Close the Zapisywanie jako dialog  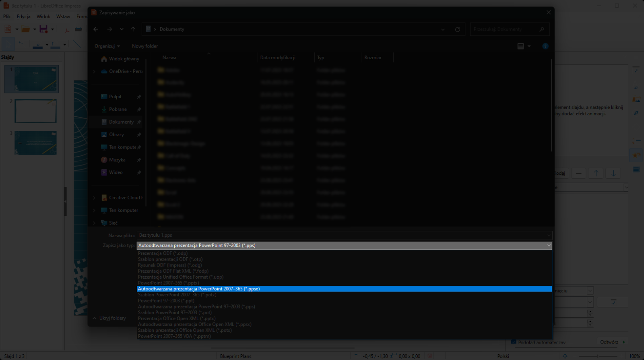tap(548, 12)
